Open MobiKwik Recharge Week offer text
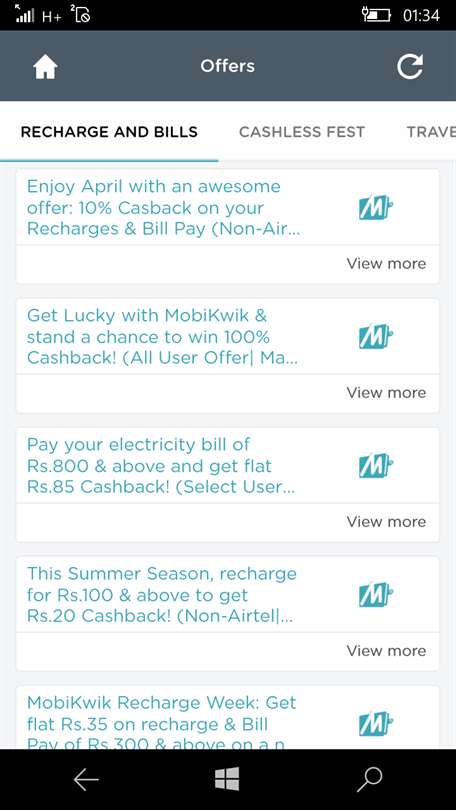 (162, 723)
